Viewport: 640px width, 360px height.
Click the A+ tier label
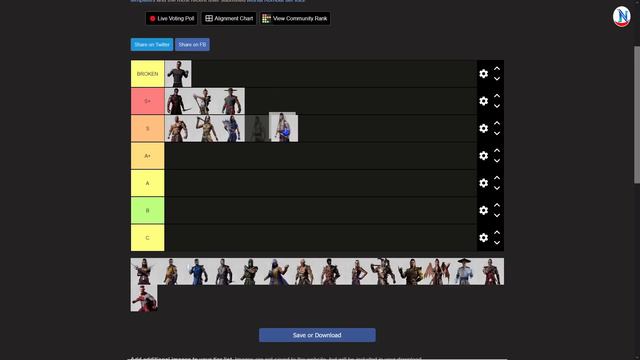tap(147, 156)
